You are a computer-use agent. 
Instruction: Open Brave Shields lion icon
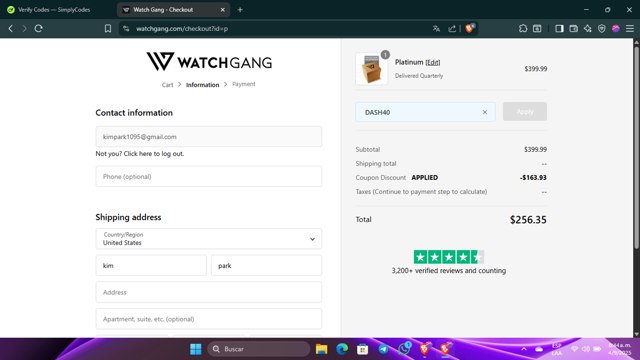(x=470, y=28)
